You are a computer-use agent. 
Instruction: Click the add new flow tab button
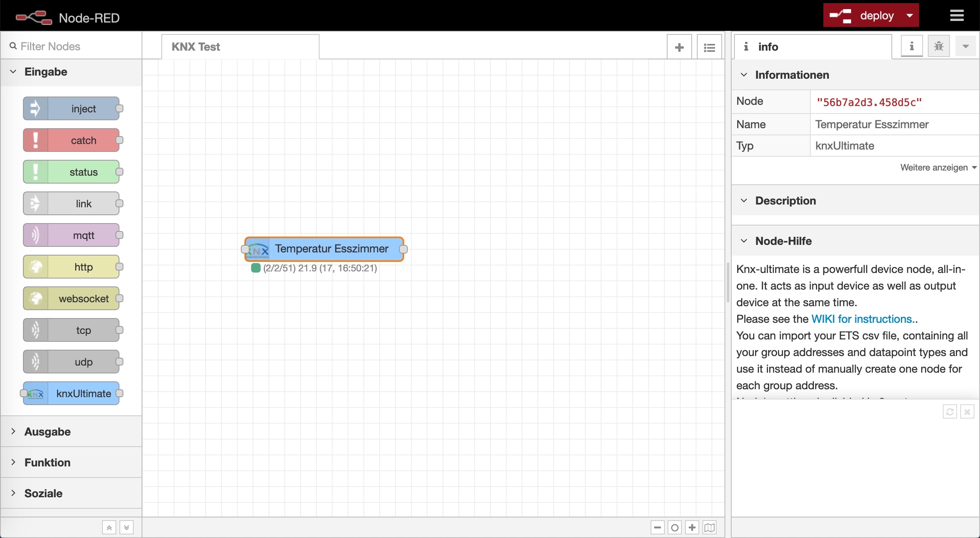click(679, 46)
